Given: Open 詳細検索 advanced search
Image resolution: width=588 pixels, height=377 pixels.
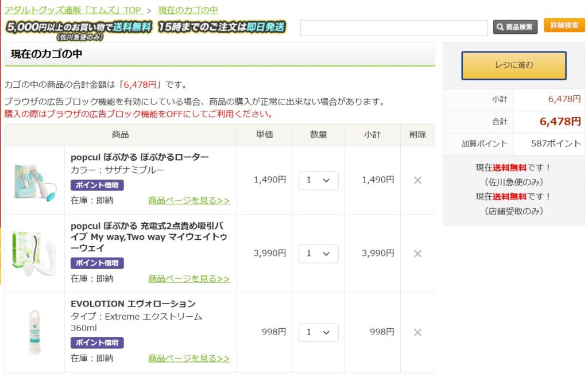Looking at the screenshot, I should point(564,26).
